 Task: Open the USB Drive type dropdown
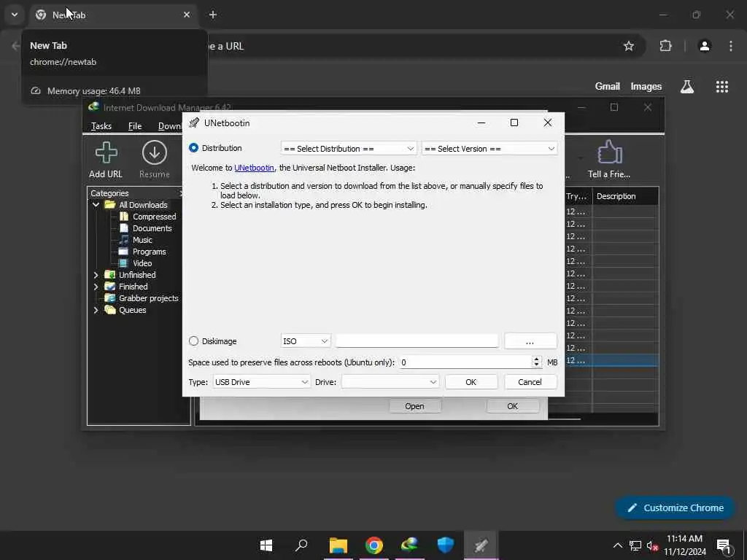[262, 382]
